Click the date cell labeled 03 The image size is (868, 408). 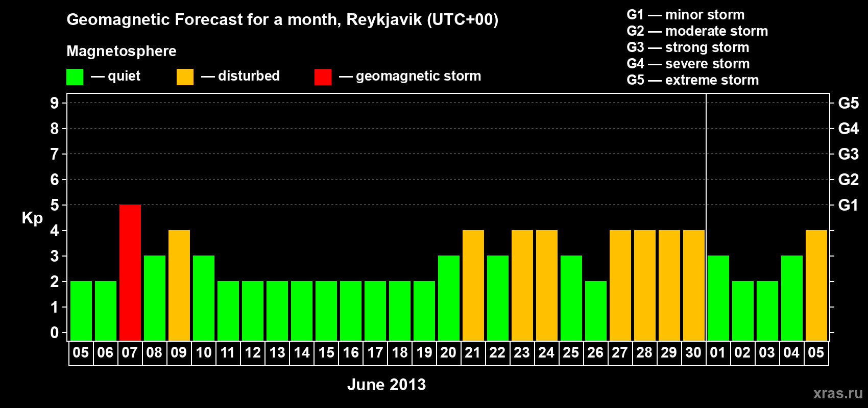[767, 353]
